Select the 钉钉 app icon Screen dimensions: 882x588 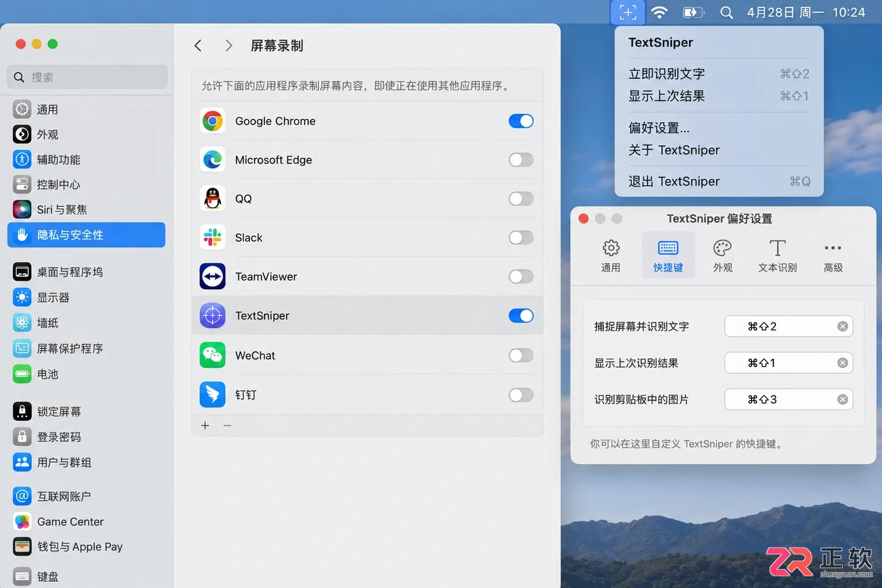(x=213, y=394)
